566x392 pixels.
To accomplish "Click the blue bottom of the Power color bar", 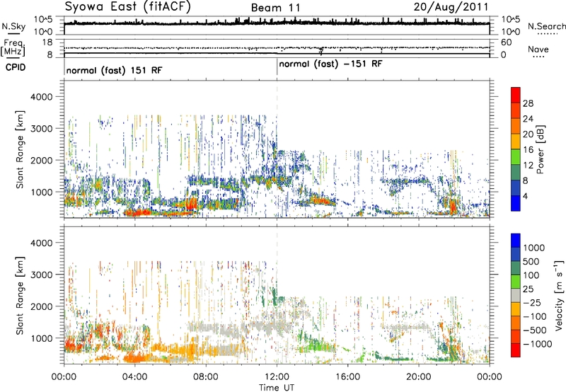I will click(516, 204).
